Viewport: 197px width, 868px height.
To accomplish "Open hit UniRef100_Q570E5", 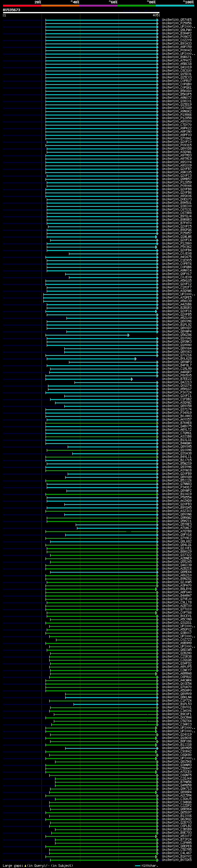I will click(x=177, y=20).
